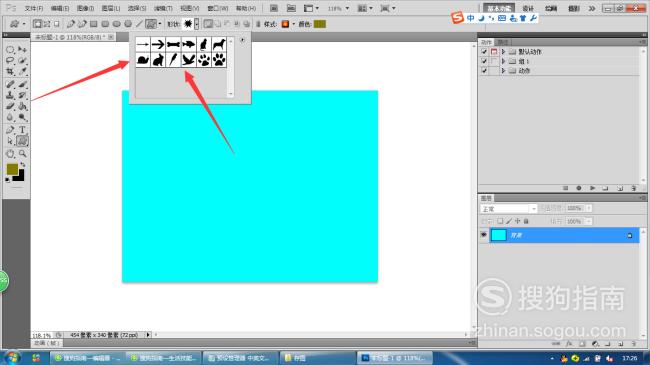
Task: Expand the 组 1 action set
Action: 503,61
